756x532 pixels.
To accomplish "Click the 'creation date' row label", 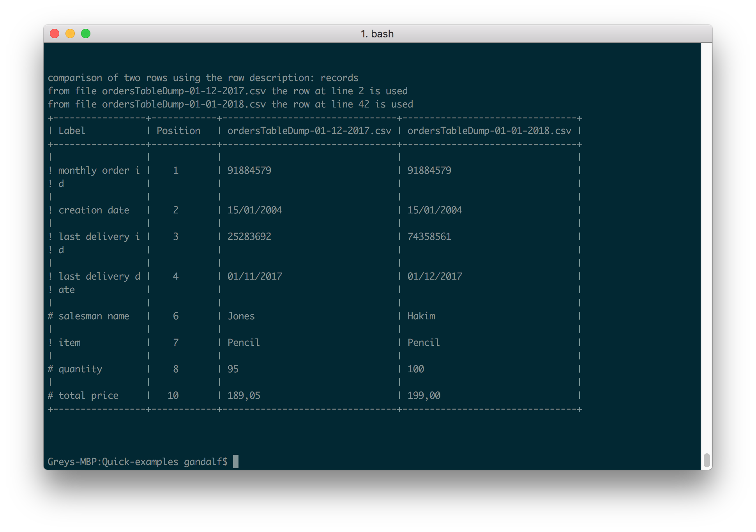I will pos(94,210).
